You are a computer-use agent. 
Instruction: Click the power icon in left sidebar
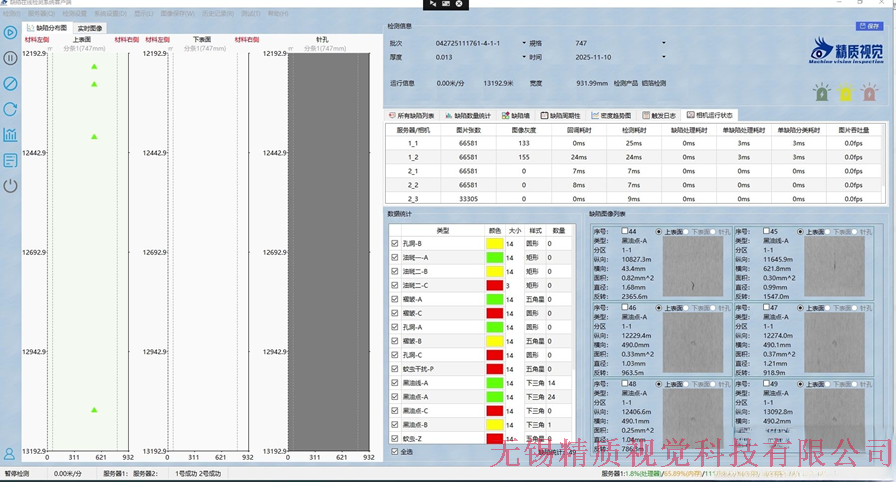tap(10, 186)
